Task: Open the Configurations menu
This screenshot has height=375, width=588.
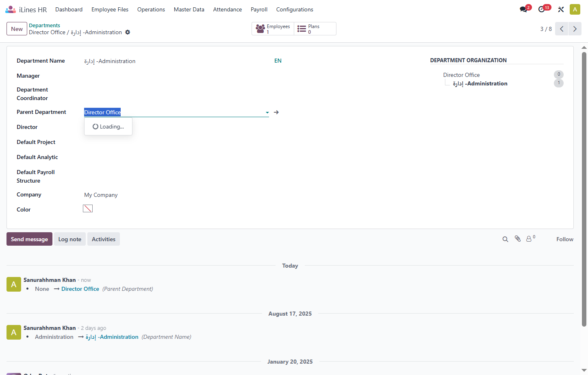Action: [x=295, y=9]
